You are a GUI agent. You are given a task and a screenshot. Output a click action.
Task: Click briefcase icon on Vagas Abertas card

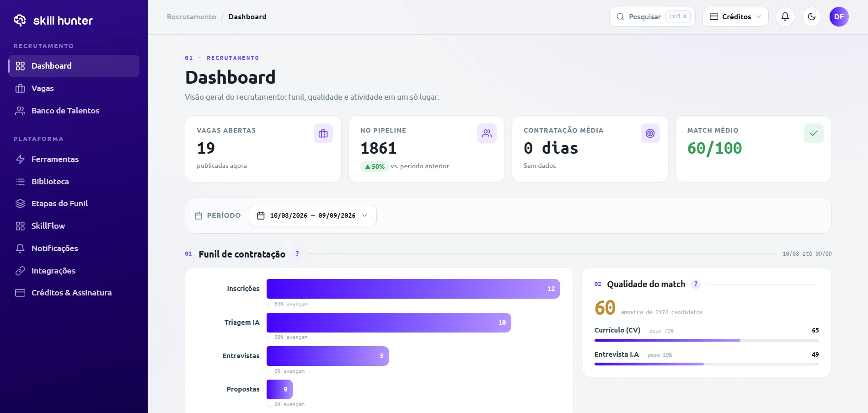(x=323, y=134)
